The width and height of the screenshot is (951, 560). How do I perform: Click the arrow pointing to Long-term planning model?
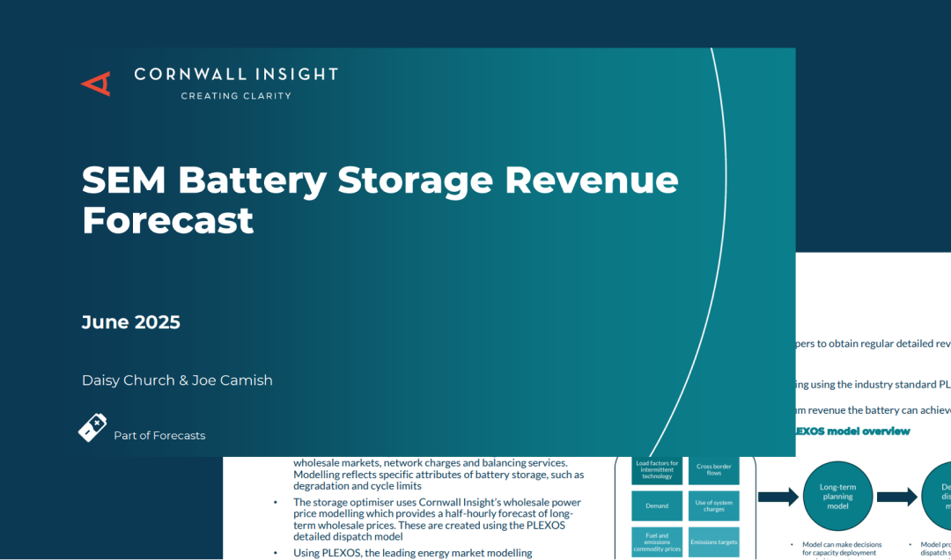778,497
